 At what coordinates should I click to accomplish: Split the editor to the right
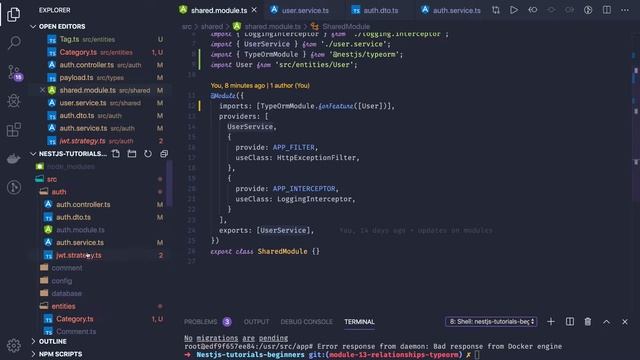point(607,10)
